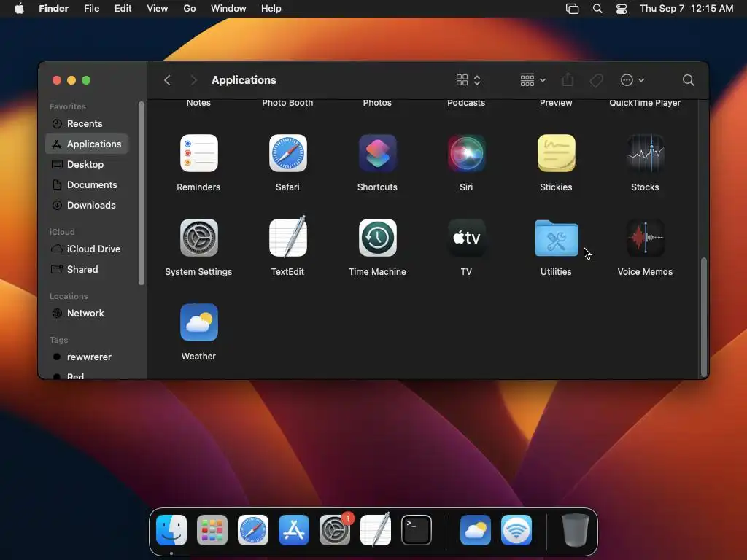This screenshot has height=560, width=747.
Task: Open the View menu
Action: pyautogui.click(x=158, y=9)
